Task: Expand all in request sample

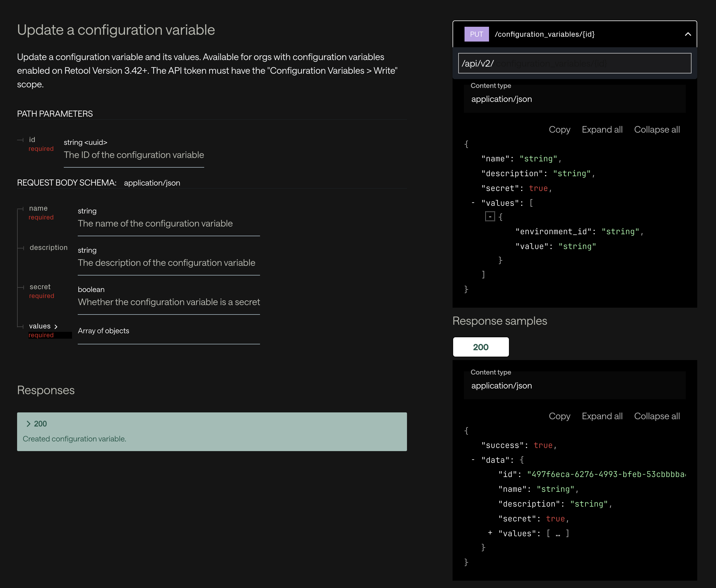Action: pos(602,130)
